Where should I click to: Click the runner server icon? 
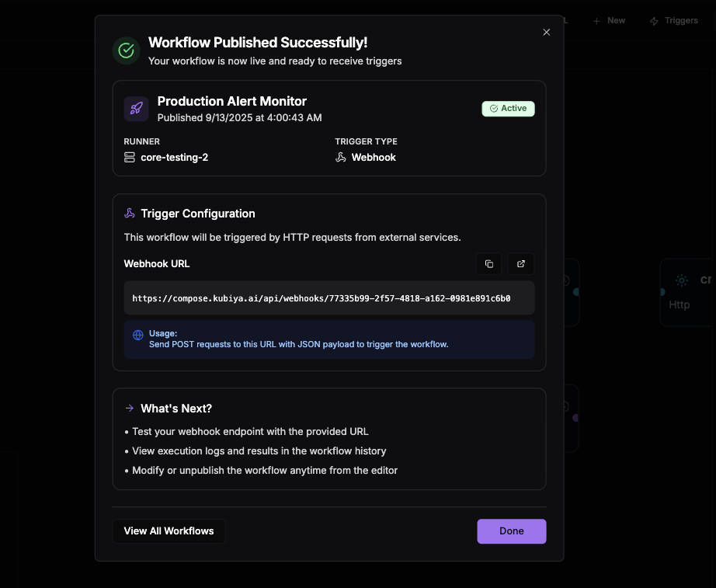(x=129, y=157)
